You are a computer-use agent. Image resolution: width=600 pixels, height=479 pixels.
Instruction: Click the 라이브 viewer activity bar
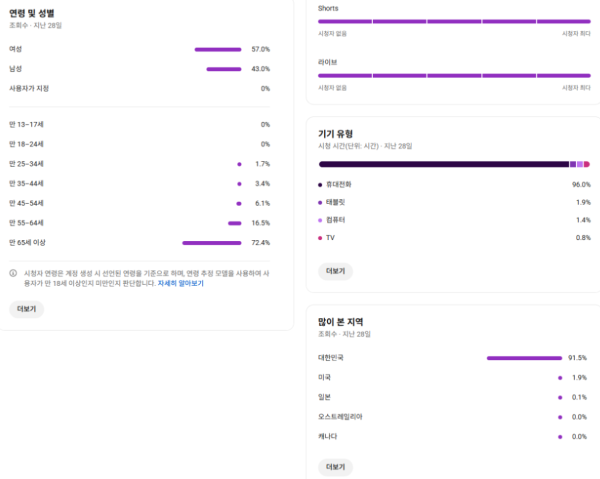pyautogui.click(x=454, y=76)
